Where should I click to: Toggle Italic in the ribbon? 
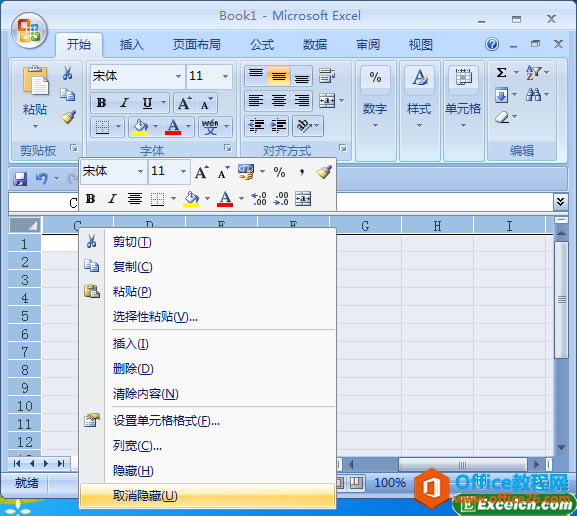tap(124, 103)
